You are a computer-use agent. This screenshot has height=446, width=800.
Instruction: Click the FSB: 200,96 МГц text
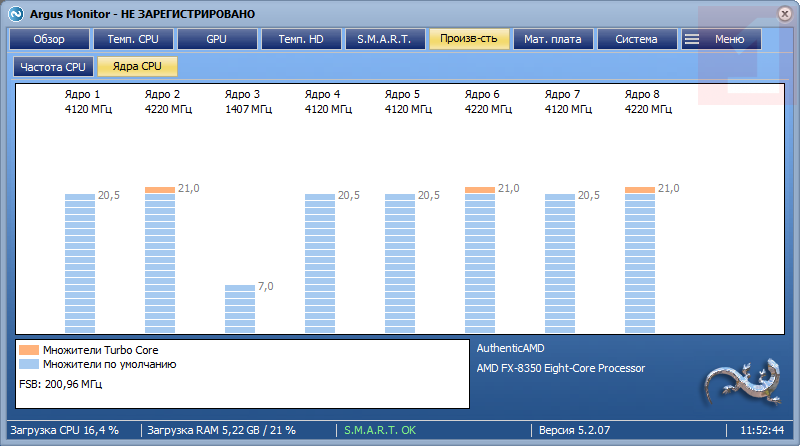tap(61, 384)
